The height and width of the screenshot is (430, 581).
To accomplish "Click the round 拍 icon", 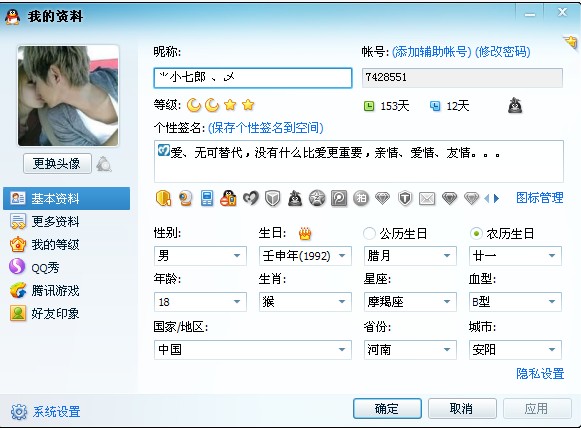I will click(361, 198).
